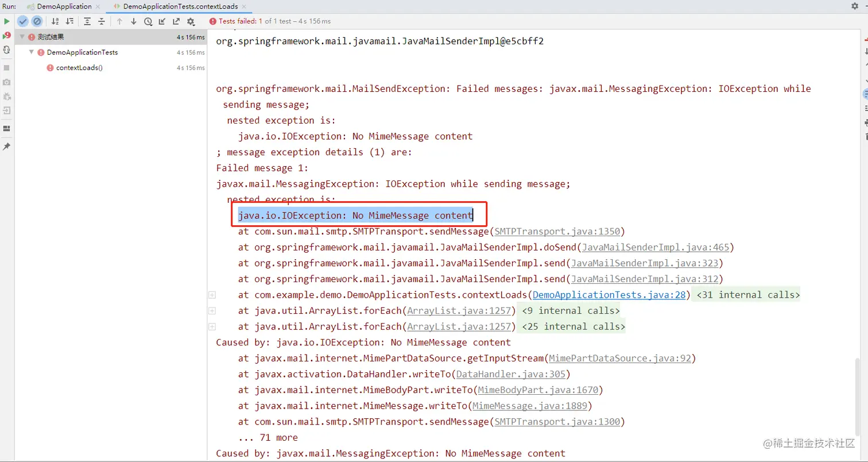
Task: Export test results with the export icon
Action: (176, 21)
